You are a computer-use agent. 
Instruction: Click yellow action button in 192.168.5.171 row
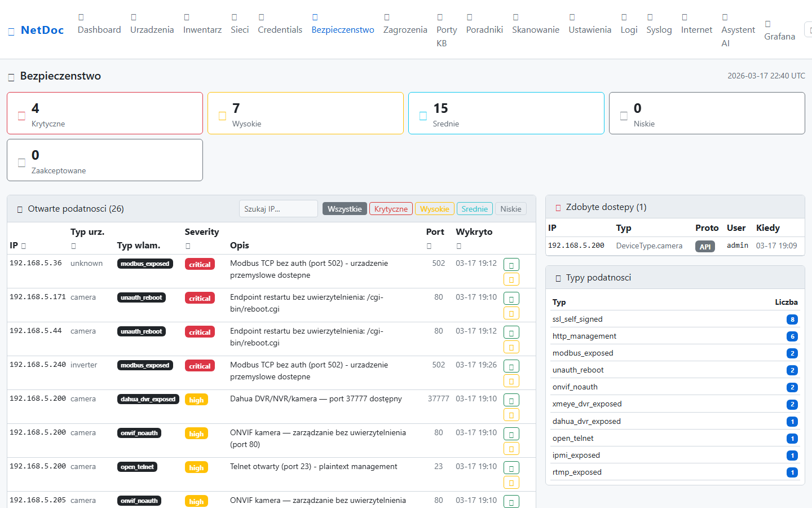pos(511,313)
